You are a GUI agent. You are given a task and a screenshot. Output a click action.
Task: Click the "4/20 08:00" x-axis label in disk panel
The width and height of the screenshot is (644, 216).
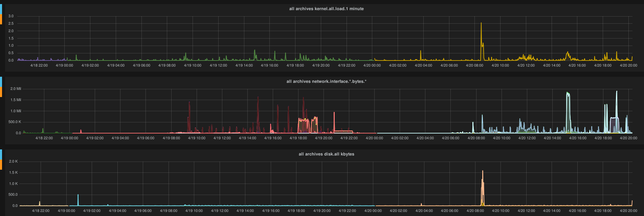pos(475,211)
